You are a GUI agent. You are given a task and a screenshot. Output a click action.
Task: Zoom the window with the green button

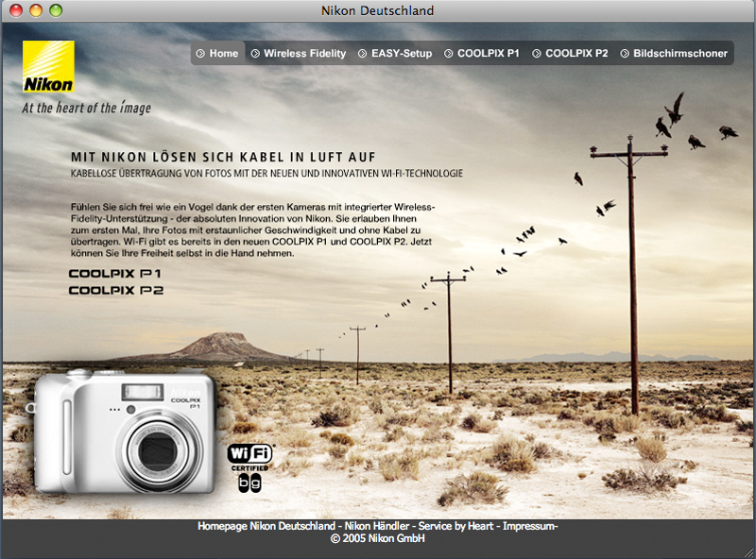pos(56,10)
